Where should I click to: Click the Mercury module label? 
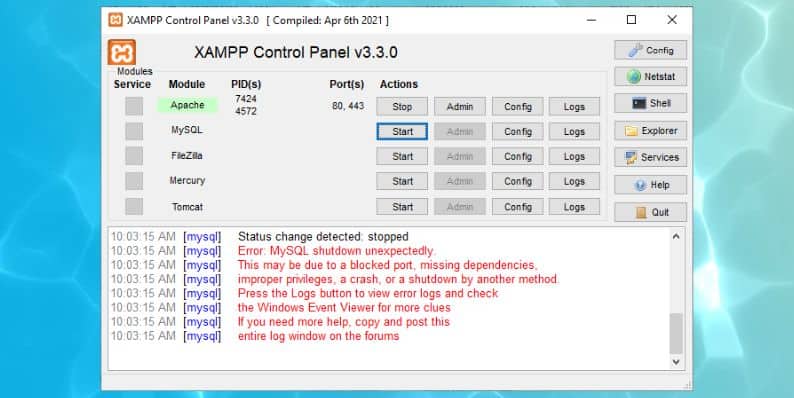click(187, 180)
